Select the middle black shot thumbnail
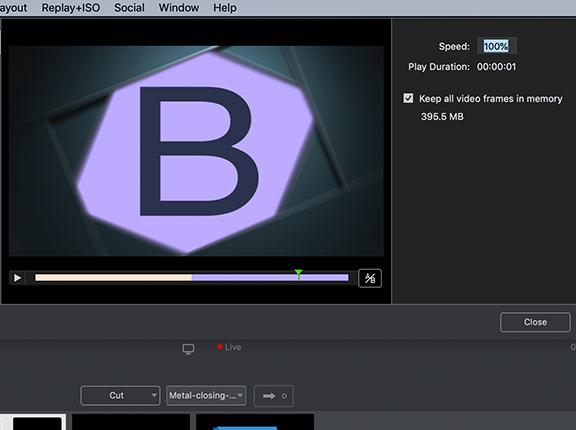 (x=131, y=422)
